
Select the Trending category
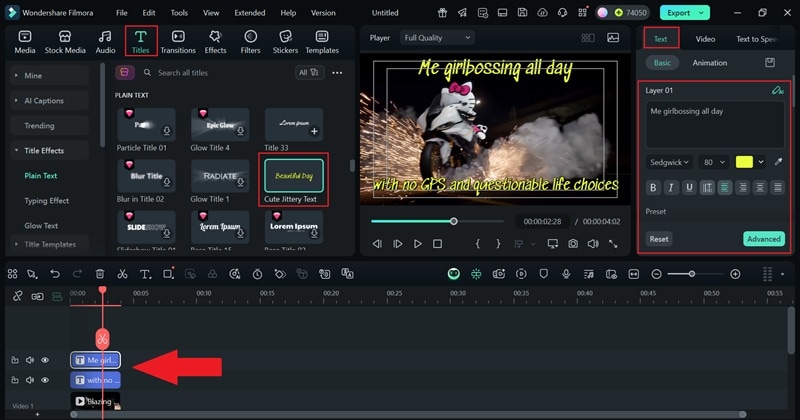[x=39, y=126]
